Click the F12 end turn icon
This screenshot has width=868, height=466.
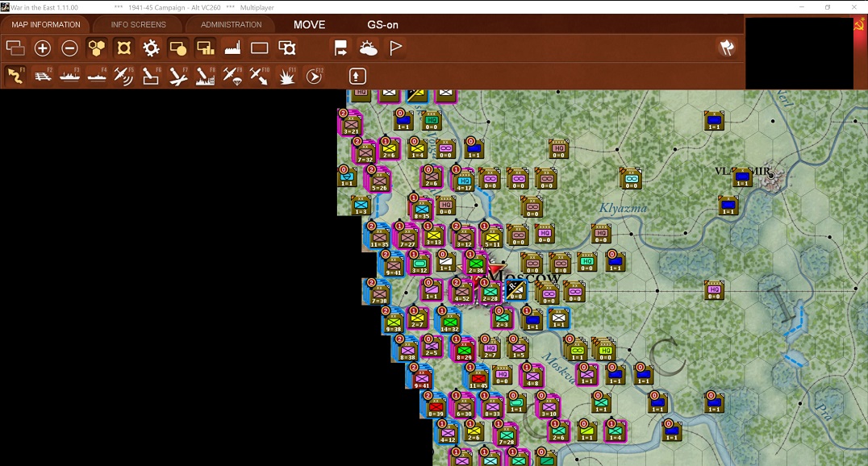(x=314, y=76)
